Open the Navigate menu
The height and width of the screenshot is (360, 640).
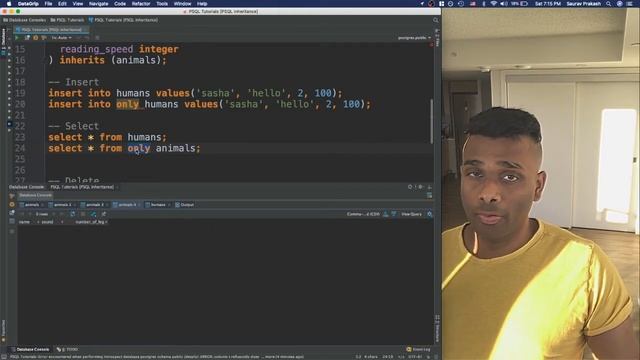(98, 4)
